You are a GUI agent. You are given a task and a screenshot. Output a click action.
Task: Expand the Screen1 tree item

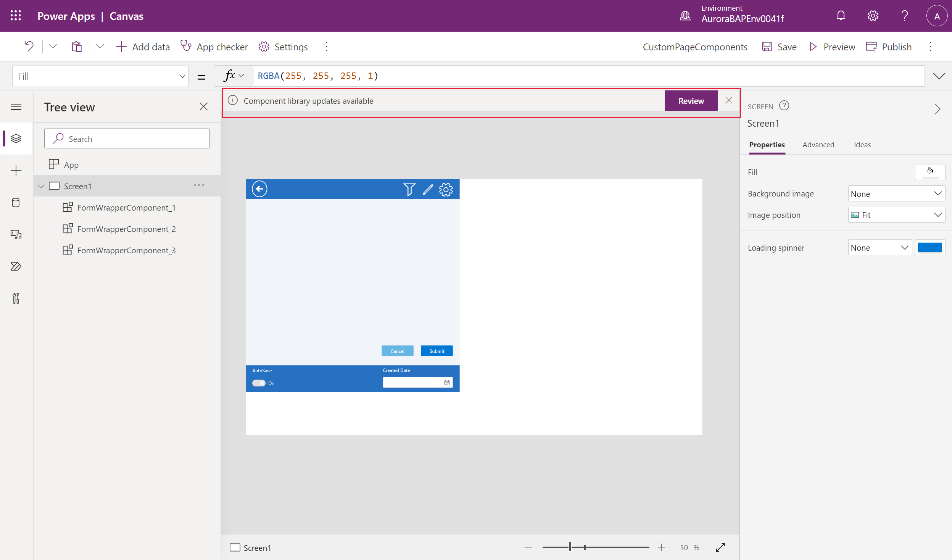42,185
